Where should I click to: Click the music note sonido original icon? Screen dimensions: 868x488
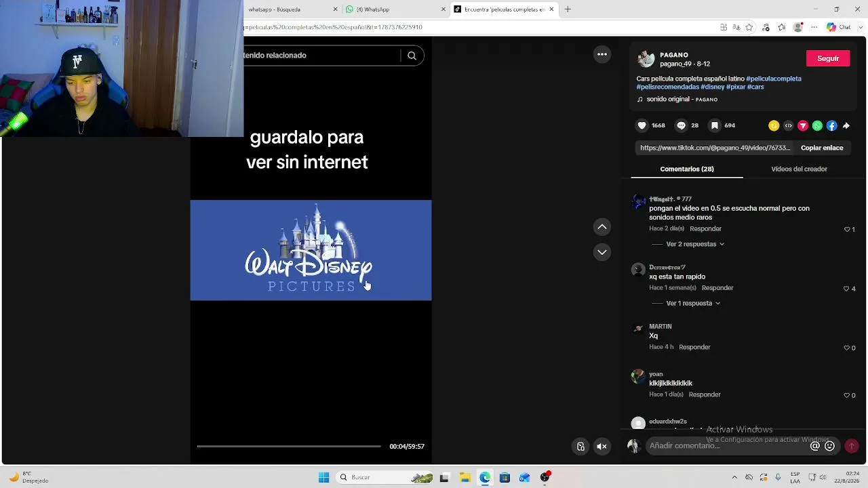coord(639,99)
